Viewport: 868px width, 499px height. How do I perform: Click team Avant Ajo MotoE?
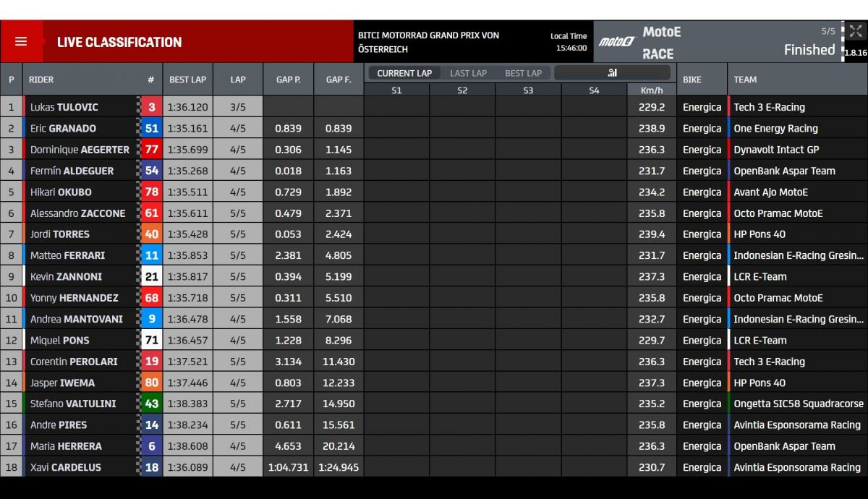[770, 192]
